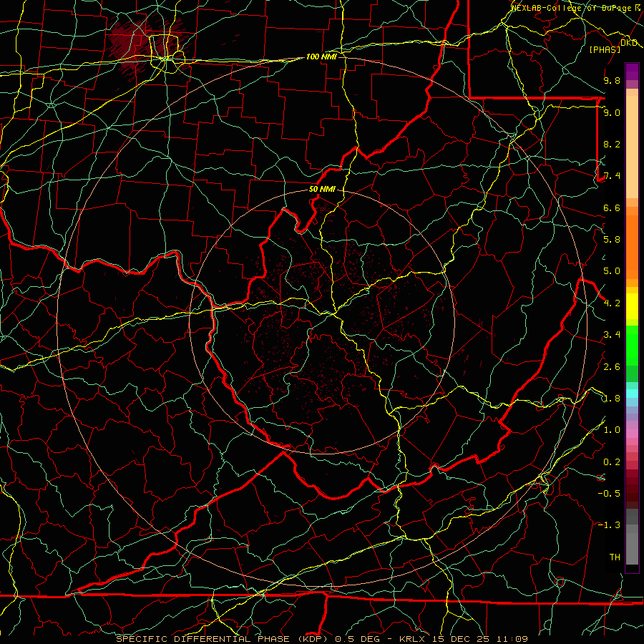Click the [PHAS] legend heading
Viewport: 644px width, 644px height.
tap(605, 49)
